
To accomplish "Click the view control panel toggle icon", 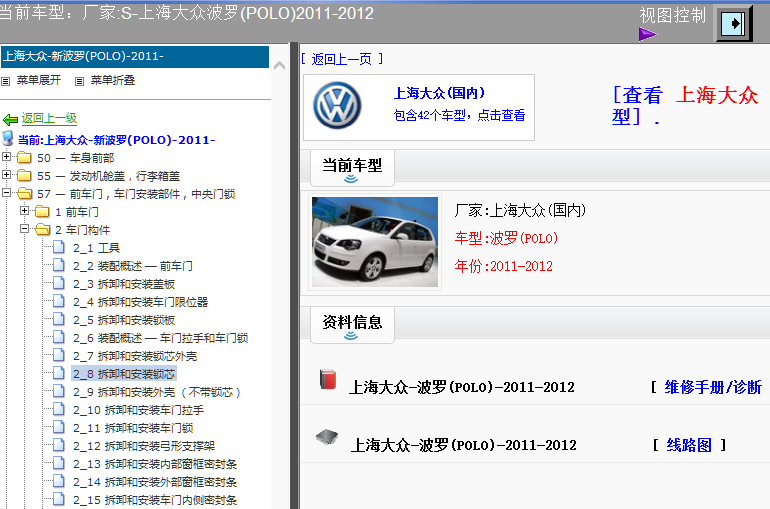I will point(733,23).
